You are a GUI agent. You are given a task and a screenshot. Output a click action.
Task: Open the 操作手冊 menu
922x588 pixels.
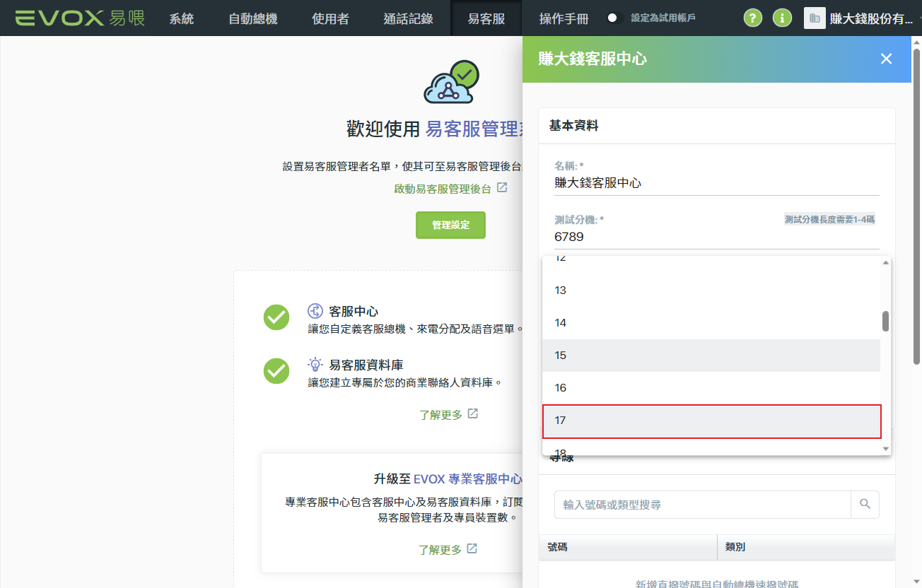pyautogui.click(x=564, y=18)
